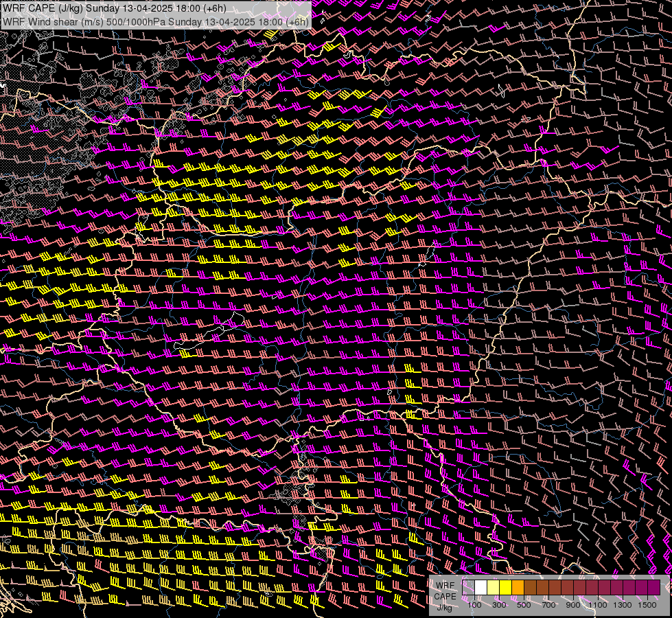Click the '1500' label in the CAPE legend

[x=647, y=605]
